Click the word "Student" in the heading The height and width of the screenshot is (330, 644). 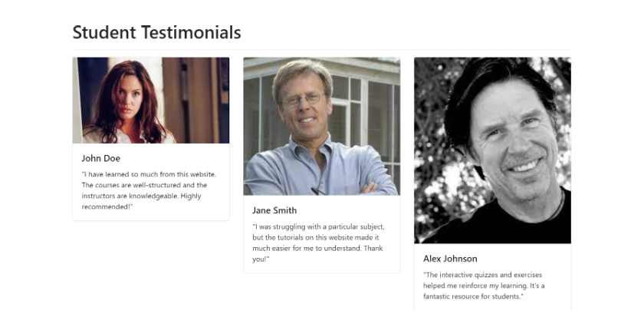(104, 32)
